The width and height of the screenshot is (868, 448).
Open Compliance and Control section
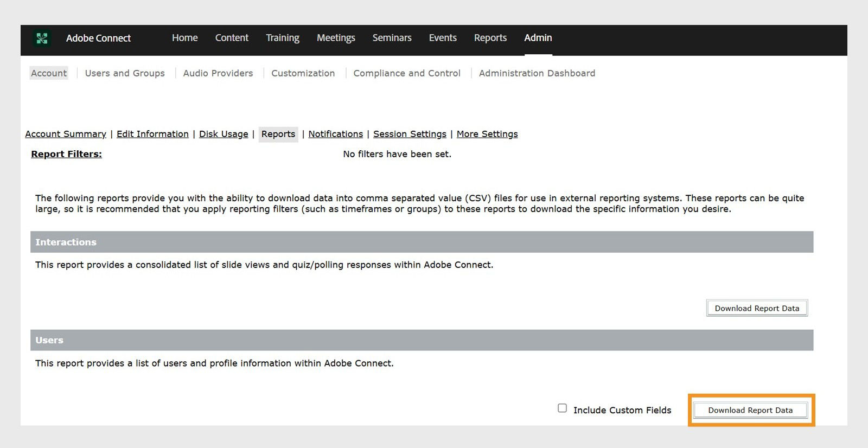407,73
